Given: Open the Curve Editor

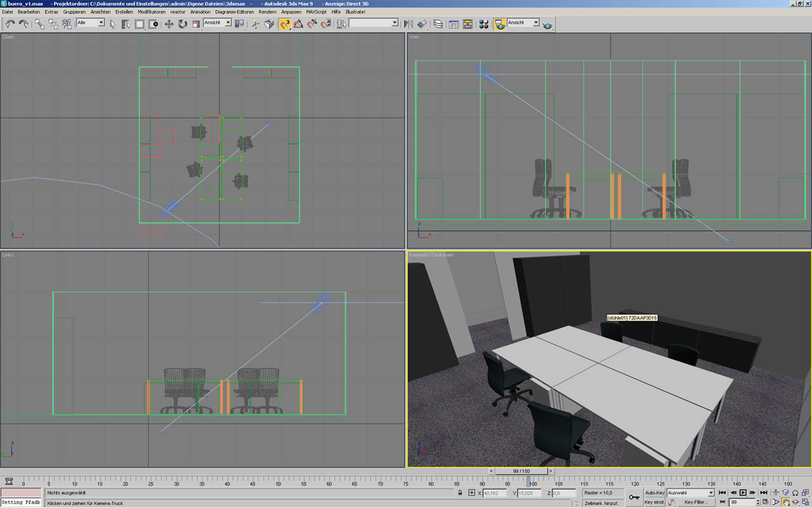Looking at the screenshot, I should pyautogui.click(x=454, y=23).
